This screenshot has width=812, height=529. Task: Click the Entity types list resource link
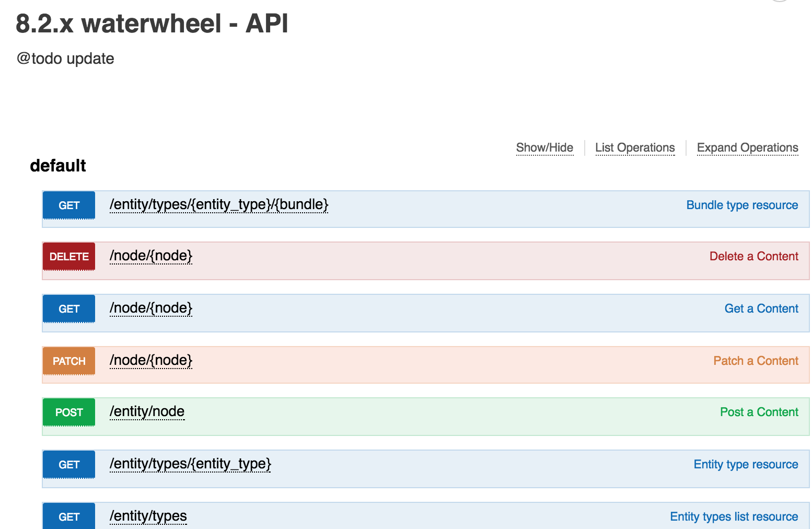pos(734,516)
